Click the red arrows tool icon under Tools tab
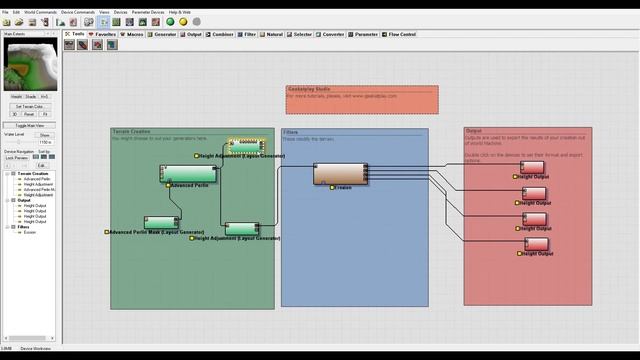 point(98,44)
